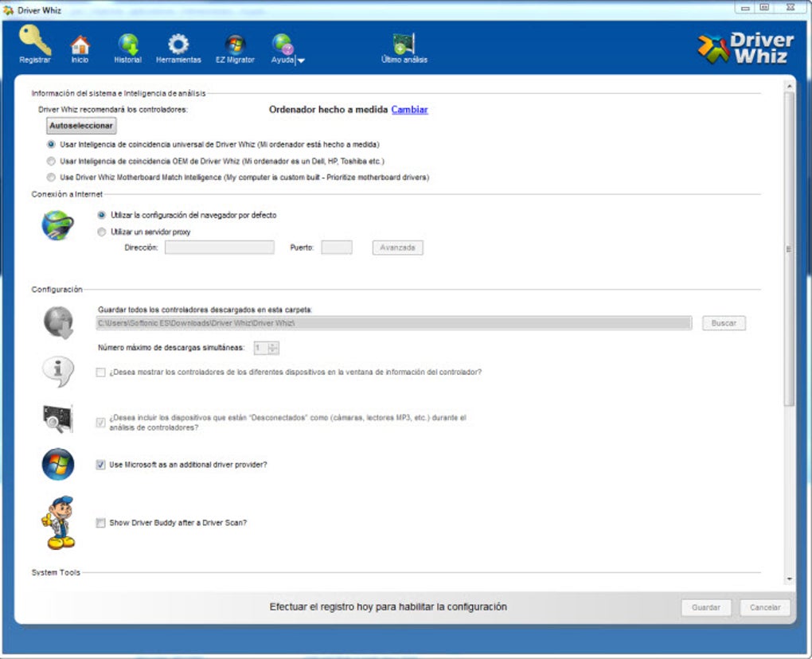Toggle include disconnected devices checkbox
The height and width of the screenshot is (659, 812).
pyautogui.click(x=100, y=423)
